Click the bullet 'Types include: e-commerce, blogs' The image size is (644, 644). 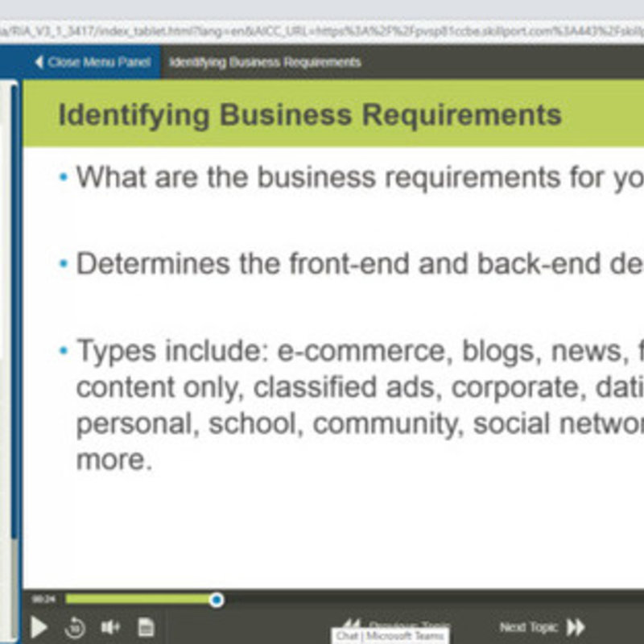(359, 405)
